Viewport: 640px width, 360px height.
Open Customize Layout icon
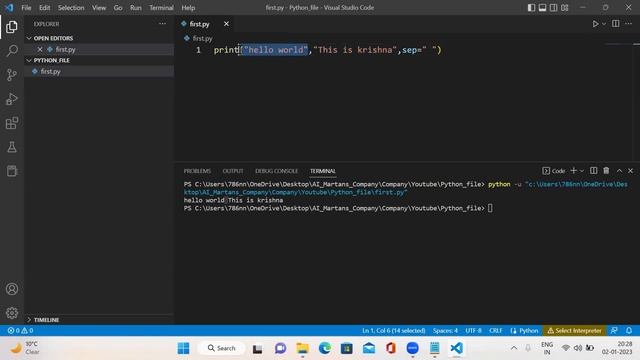[564, 8]
